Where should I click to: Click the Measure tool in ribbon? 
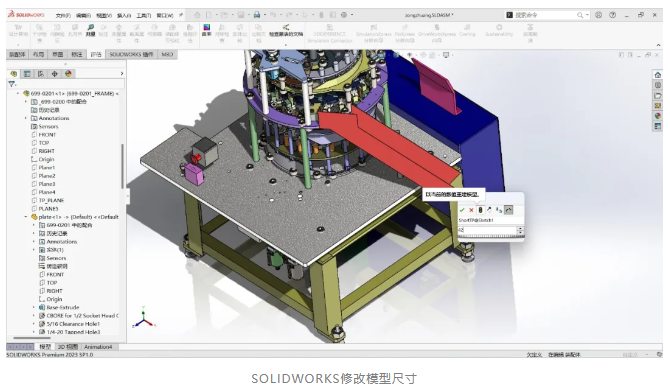90,30
